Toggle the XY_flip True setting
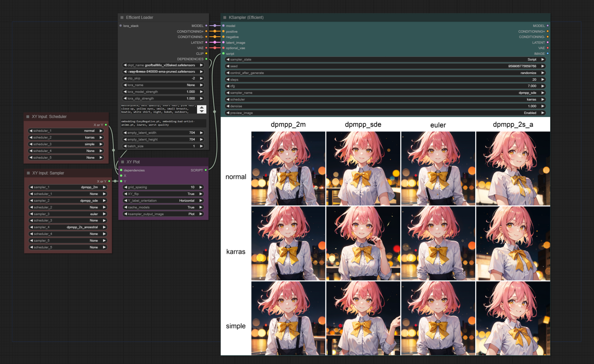Viewport: 594px width, 364px height. (x=163, y=194)
